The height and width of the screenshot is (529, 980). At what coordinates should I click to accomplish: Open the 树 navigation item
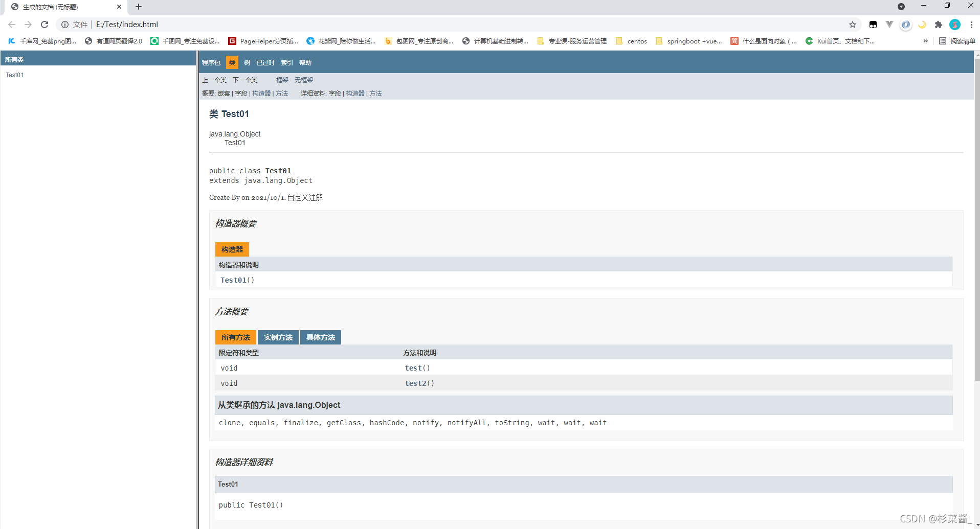(x=247, y=63)
